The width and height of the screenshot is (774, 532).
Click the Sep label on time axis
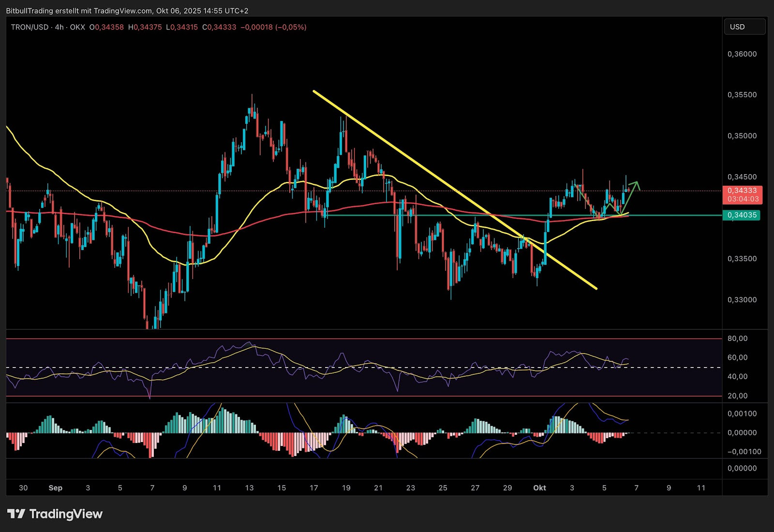[55, 488]
